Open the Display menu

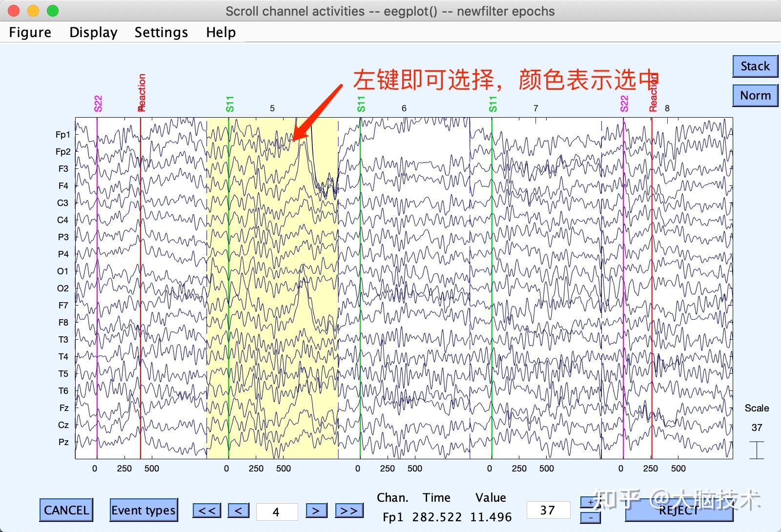tap(93, 32)
